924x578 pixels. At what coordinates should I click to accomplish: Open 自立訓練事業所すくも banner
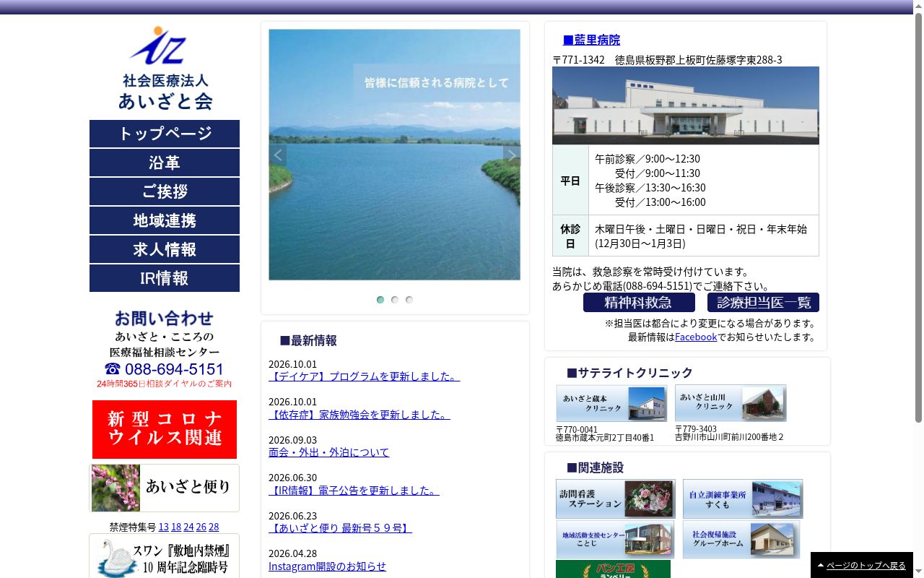point(743,499)
